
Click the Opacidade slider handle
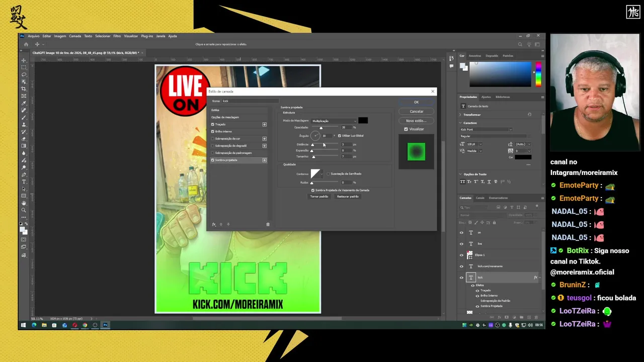click(x=321, y=128)
